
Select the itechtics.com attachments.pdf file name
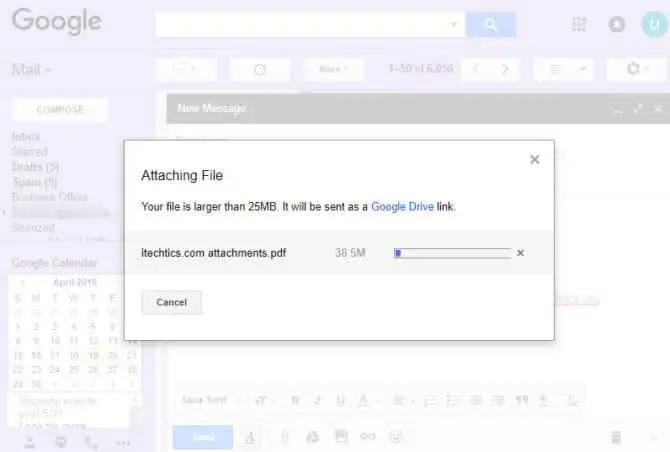pyautogui.click(x=214, y=253)
